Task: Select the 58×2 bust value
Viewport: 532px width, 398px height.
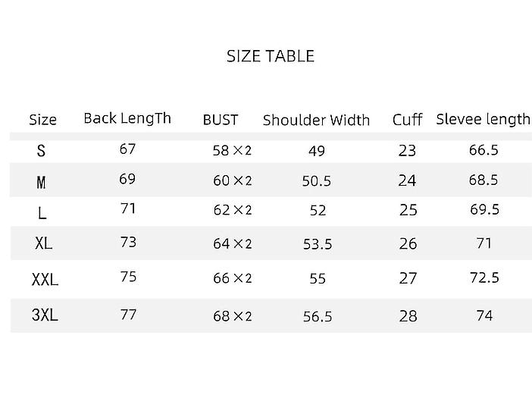Action: tap(232, 150)
